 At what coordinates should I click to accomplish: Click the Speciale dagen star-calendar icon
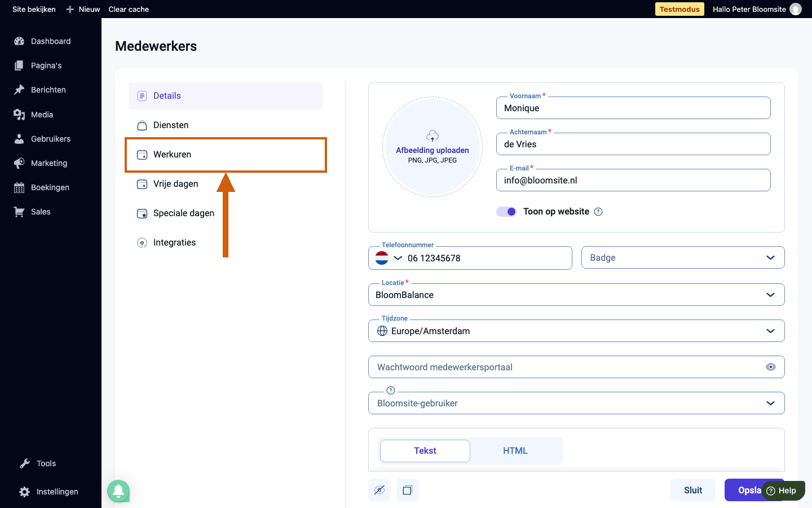(x=142, y=213)
